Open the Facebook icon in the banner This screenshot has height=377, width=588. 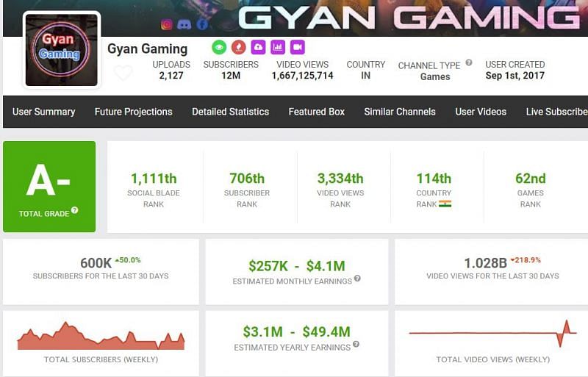coord(202,25)
